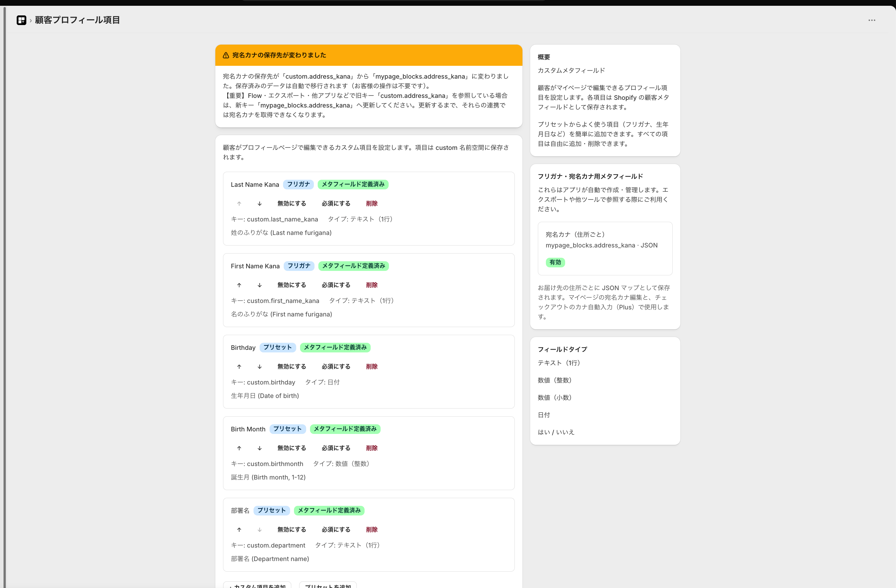Click the key text custom.last_name_kana
Viewport: 896px width, 588px height.
(282, 219)
